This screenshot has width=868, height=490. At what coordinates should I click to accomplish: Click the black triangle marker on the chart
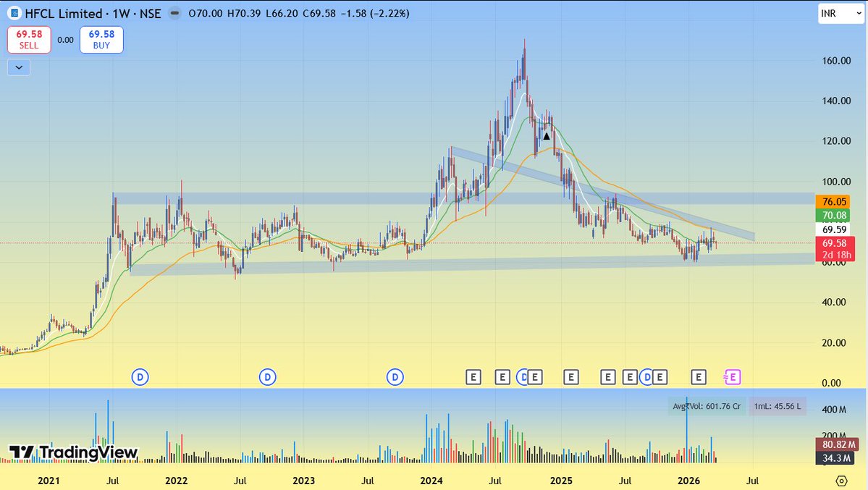click(x=547, y=136)
